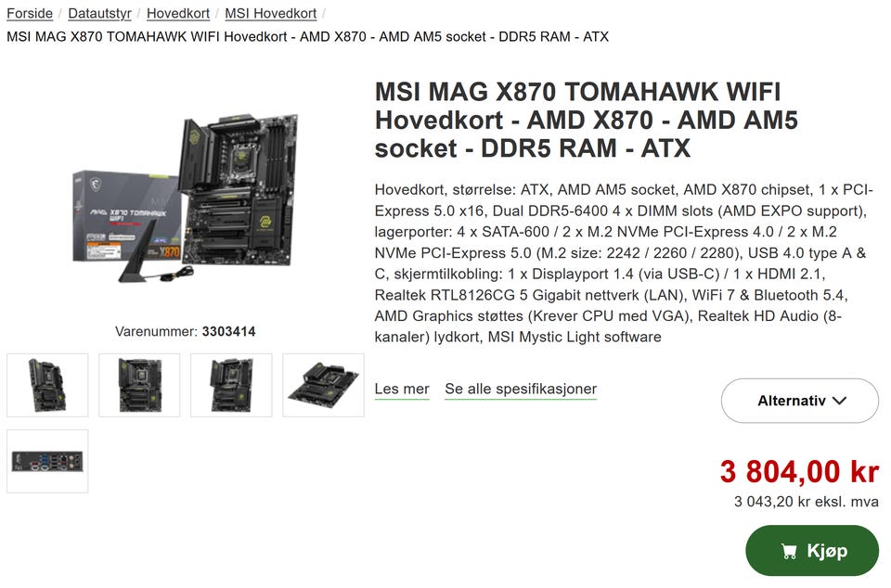
Task: Open the Hovedkort breadcrumb link
Action: coord(178,13)
